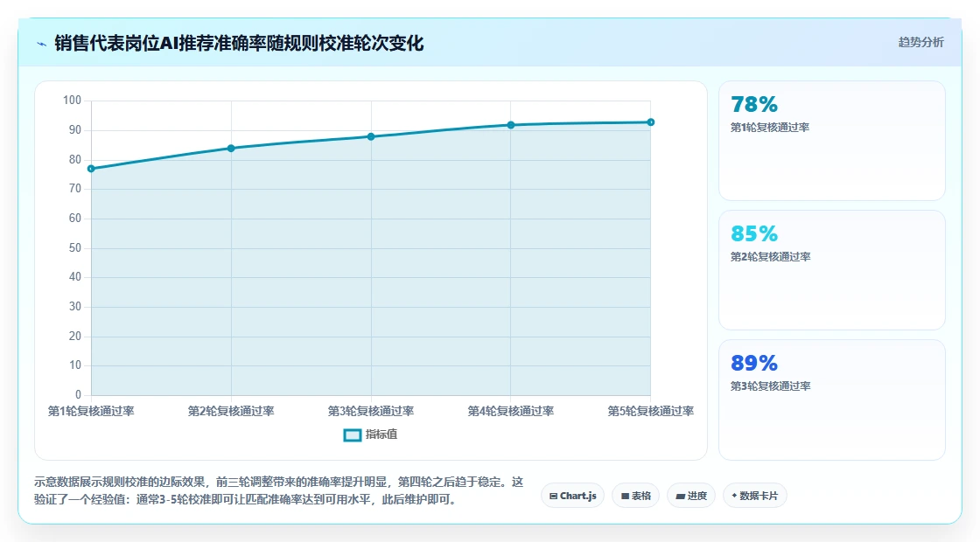980x542 pixels.
Task: Click x-axis label 第5轮复核通过率
Action: coord(651,411)
